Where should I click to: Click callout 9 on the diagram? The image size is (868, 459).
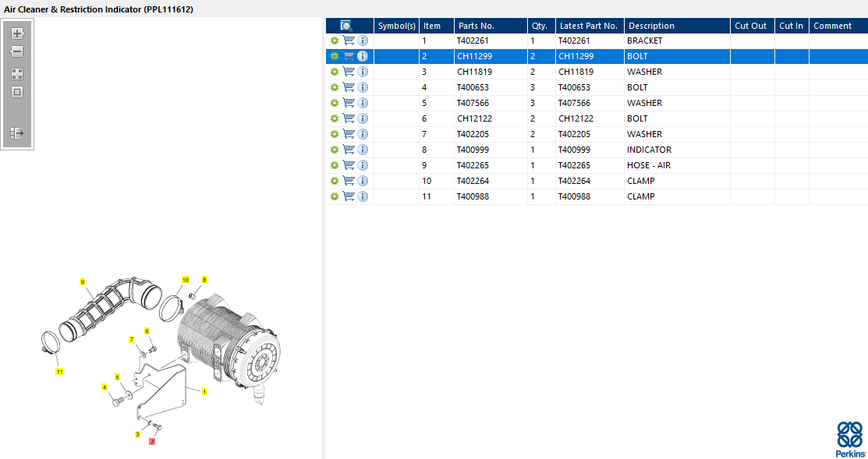[82, 281]
